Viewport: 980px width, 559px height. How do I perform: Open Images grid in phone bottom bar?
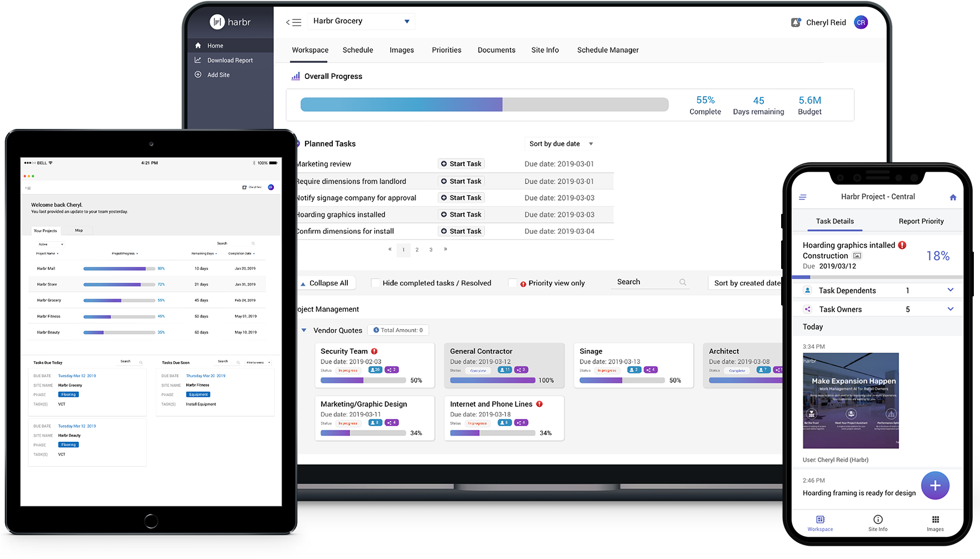click(936, 523)
